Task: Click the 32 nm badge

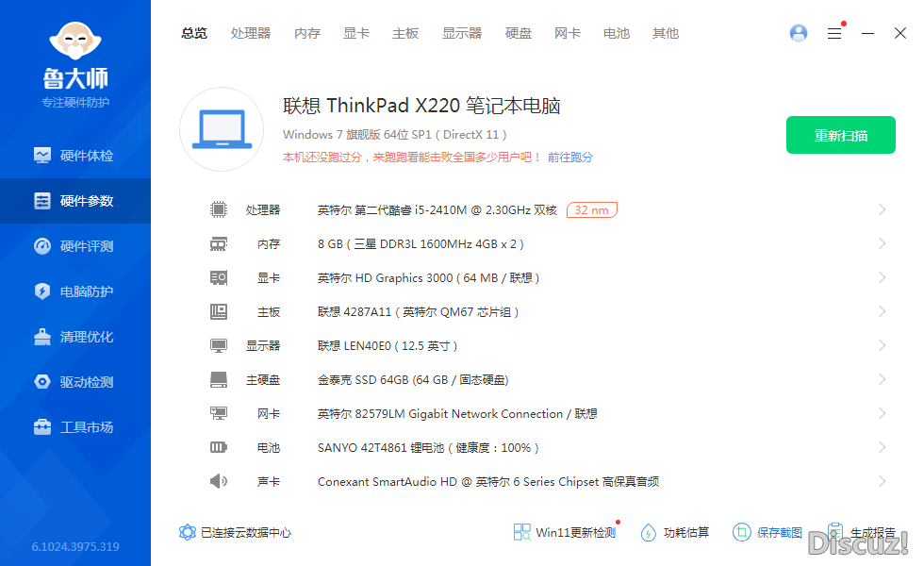Action: tap(592, 209)
